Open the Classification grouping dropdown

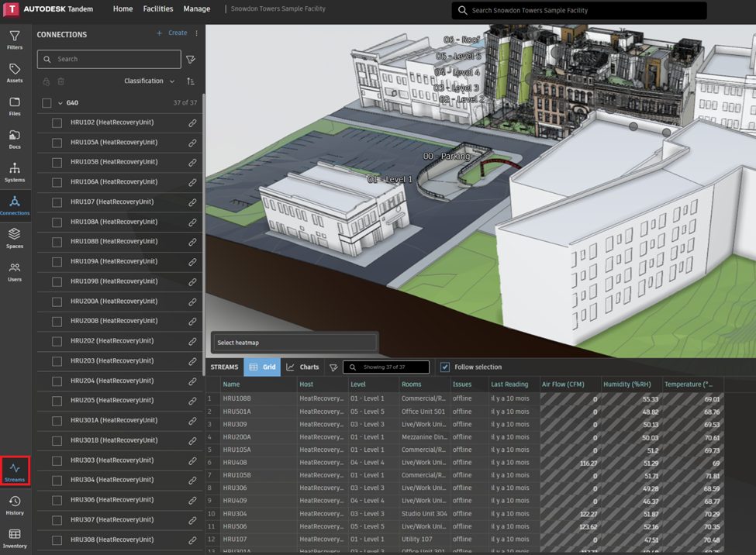(149, 81)
